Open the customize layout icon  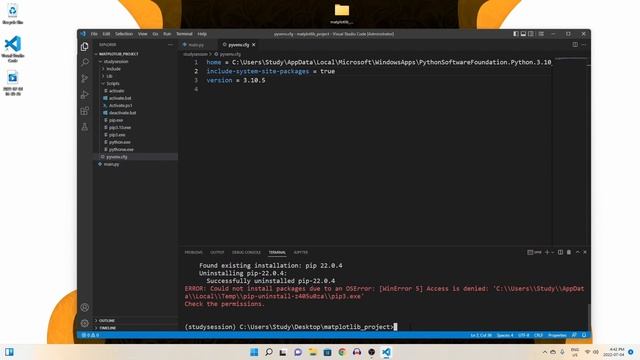pos(541,34)
